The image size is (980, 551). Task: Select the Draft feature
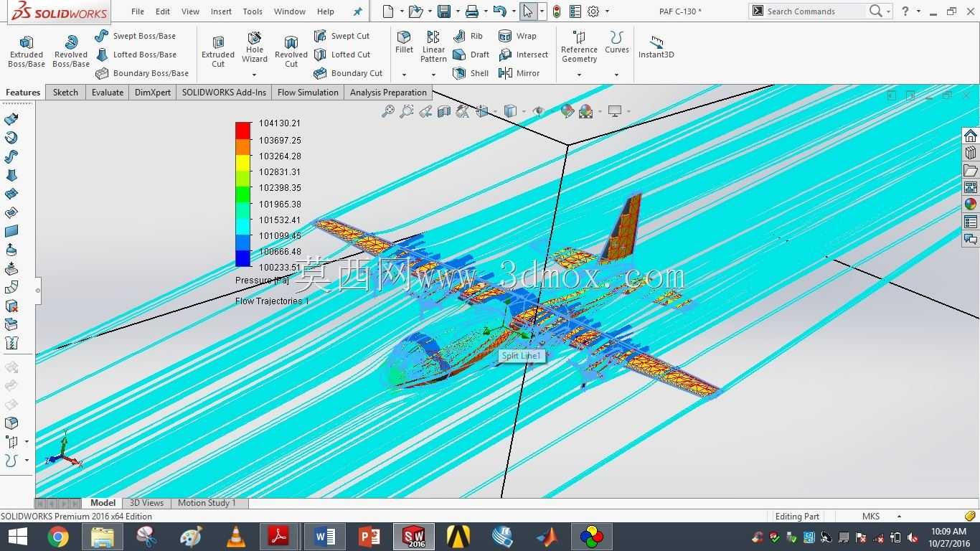tap(471, 55)
